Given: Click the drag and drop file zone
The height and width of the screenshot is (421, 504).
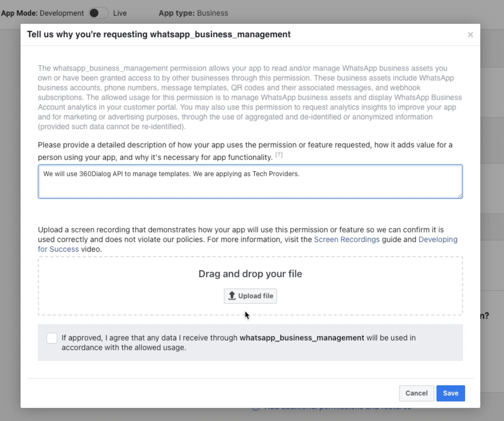Looking at the screenshot, I should (250, 286).
